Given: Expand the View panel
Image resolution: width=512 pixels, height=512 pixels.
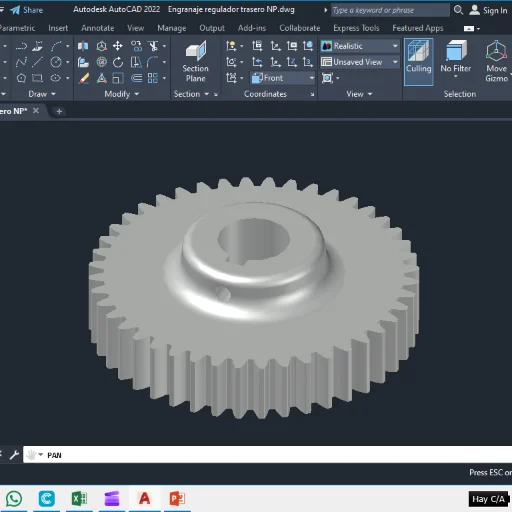Looking at the screenshot, I should click(359, 94).
